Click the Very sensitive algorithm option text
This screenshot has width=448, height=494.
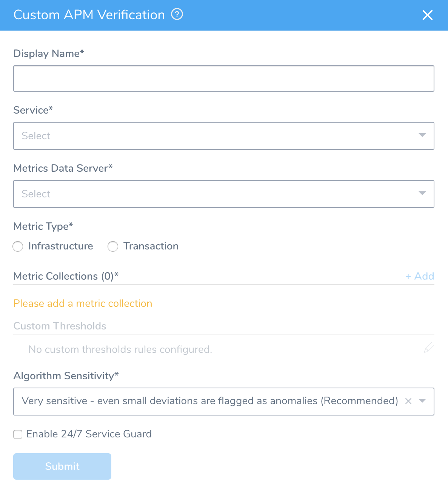[210, 401]
